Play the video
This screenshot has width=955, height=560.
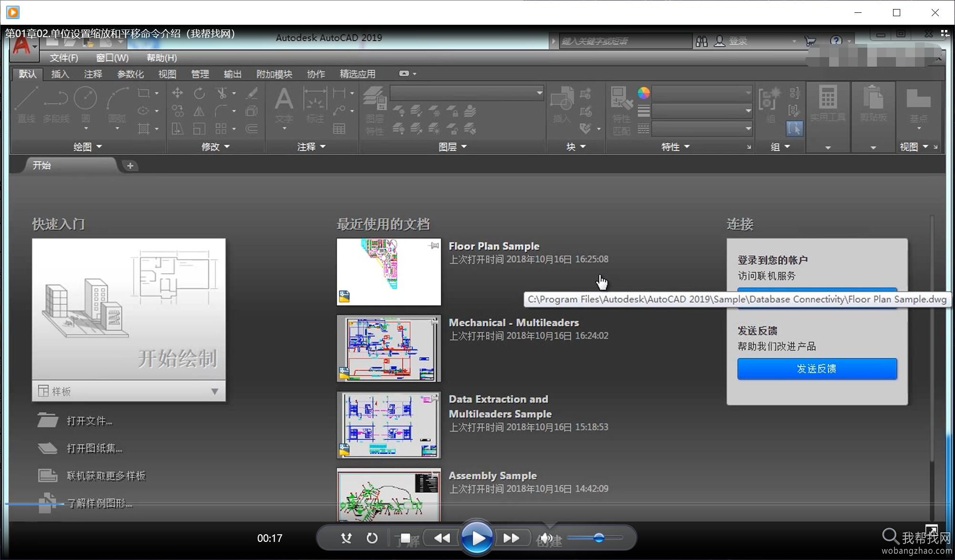tap(477, 538)
